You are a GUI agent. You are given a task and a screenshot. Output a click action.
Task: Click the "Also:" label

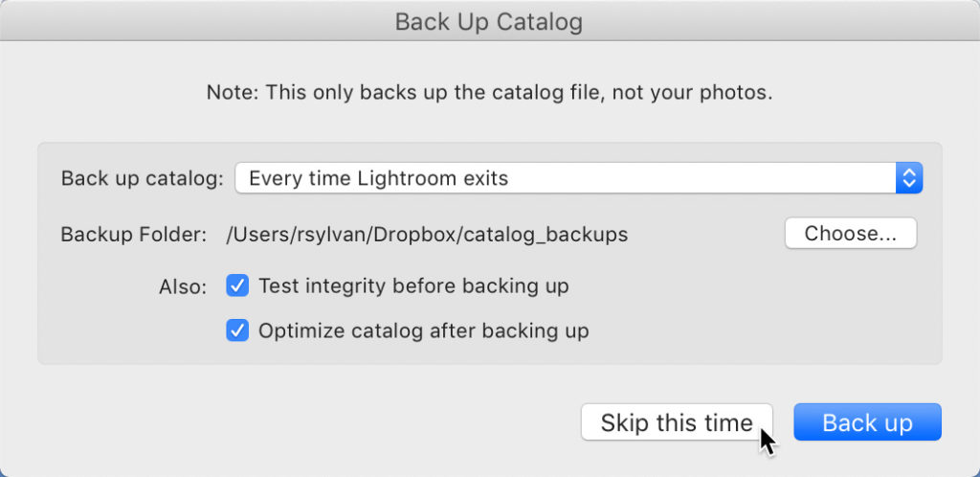(x=182, y=286)
